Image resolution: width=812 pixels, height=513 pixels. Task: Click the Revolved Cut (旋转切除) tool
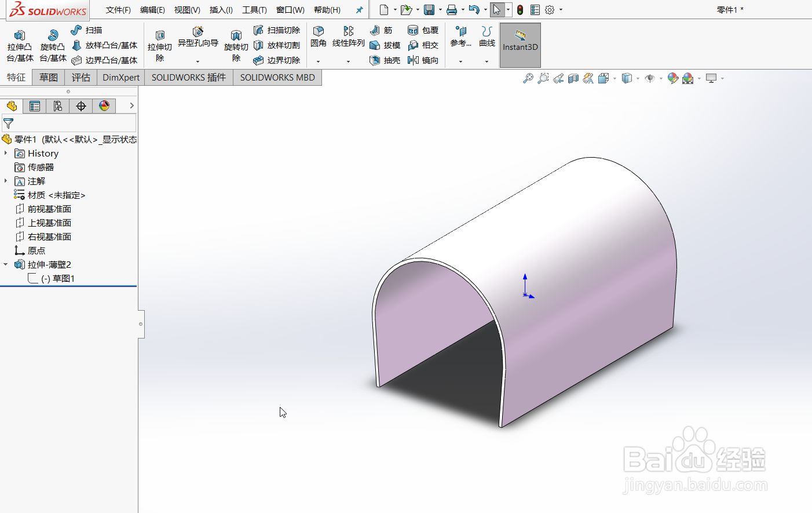tap(236, 46)
